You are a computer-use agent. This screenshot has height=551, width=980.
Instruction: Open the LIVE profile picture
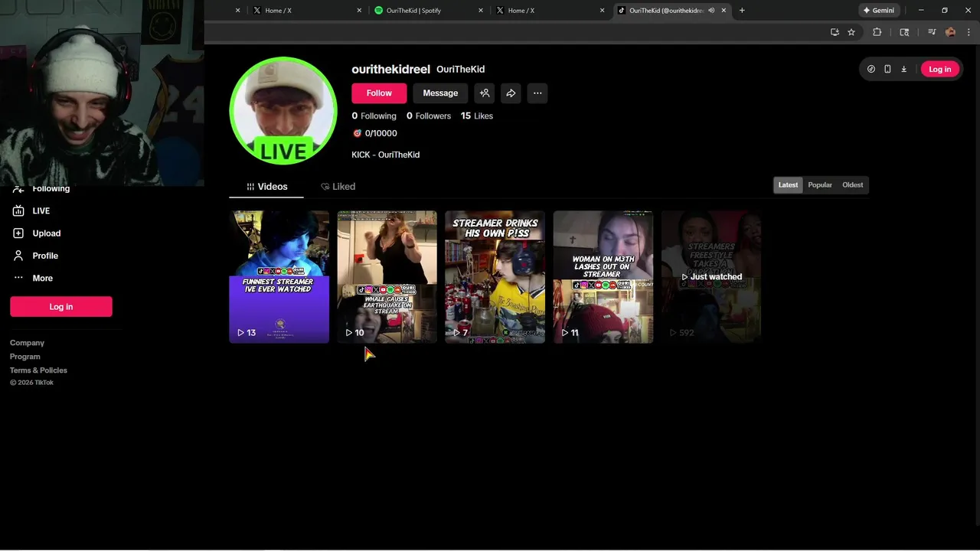[x=283, y=111]
